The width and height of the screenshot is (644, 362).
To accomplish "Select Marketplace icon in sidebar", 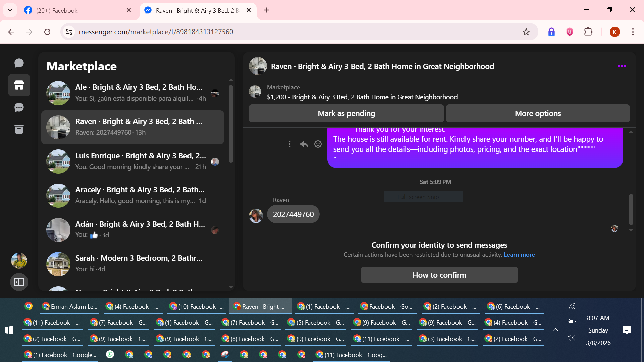I will [x=19, y=85].
